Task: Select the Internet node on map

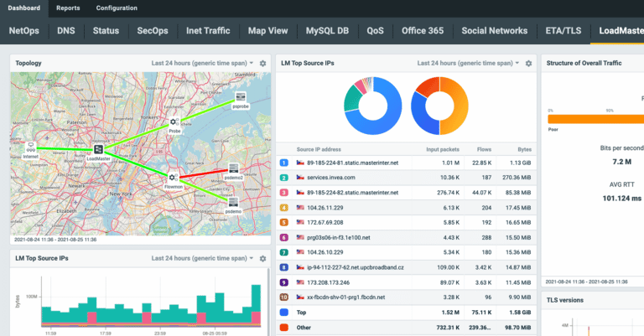Action: [x=31, y=147]
